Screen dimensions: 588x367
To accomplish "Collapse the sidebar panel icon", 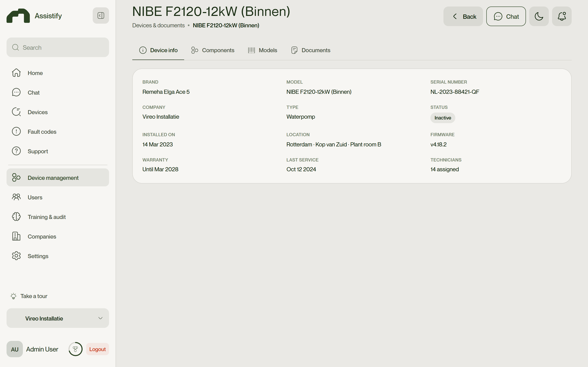I will pos(101,15).
